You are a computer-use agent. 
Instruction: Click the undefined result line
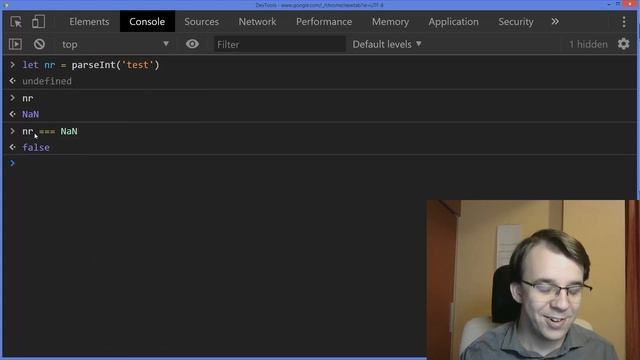[47, 81]
